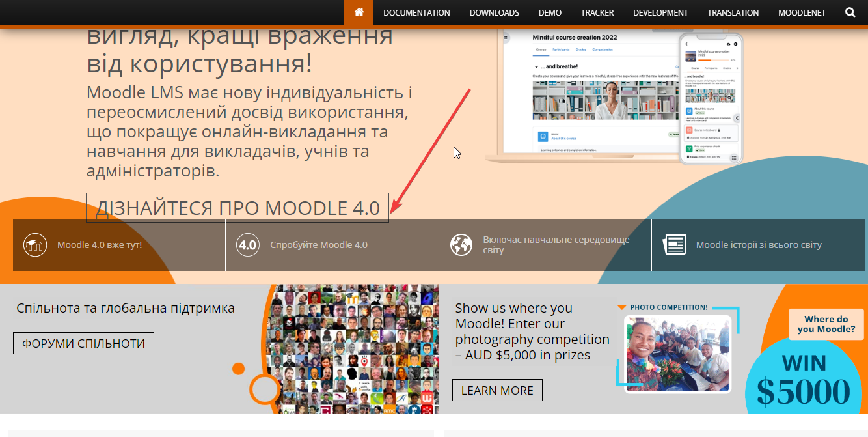Go to home via house icon

tap(359, 12)
